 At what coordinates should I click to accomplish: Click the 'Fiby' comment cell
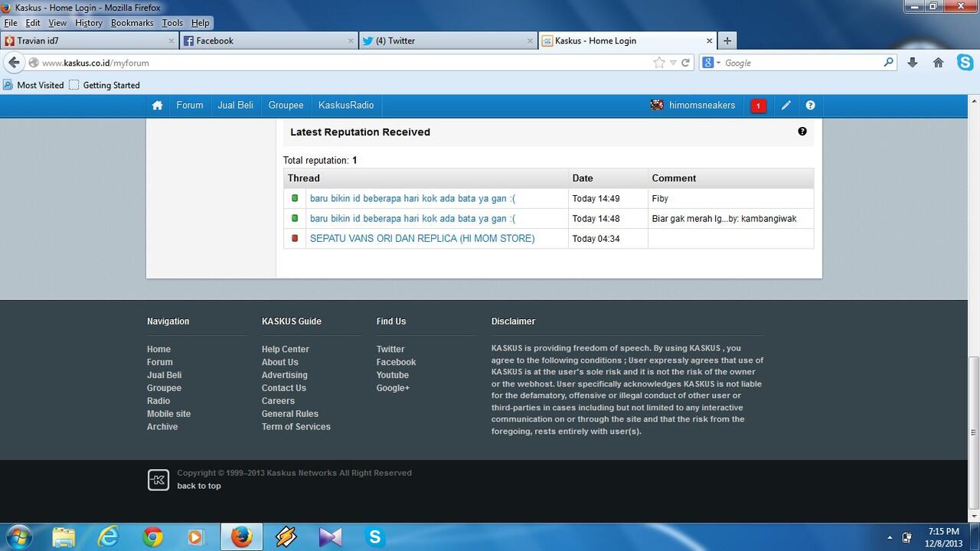730,198
